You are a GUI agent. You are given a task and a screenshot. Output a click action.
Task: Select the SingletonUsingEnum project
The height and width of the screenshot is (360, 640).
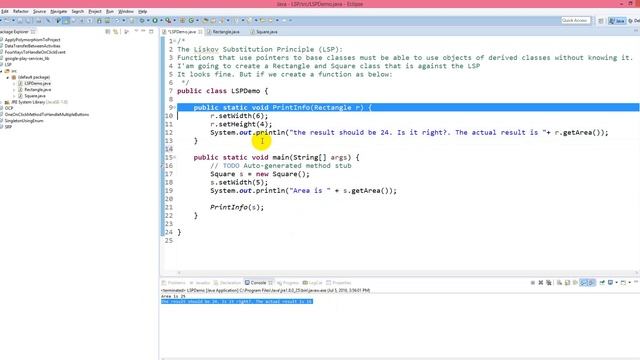pos(24,121)
